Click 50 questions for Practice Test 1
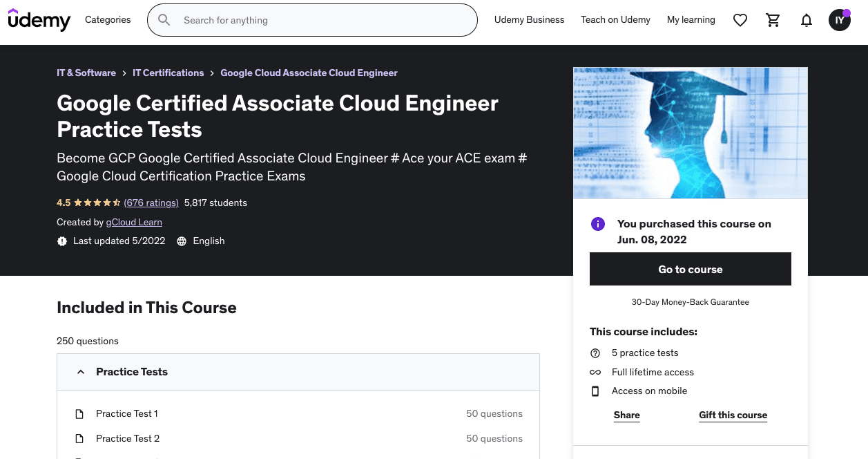 click(x=494, y=414)
